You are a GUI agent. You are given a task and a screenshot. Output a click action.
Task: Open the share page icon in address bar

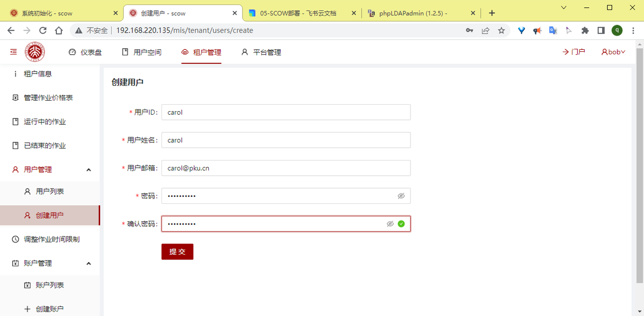[485, 31]
